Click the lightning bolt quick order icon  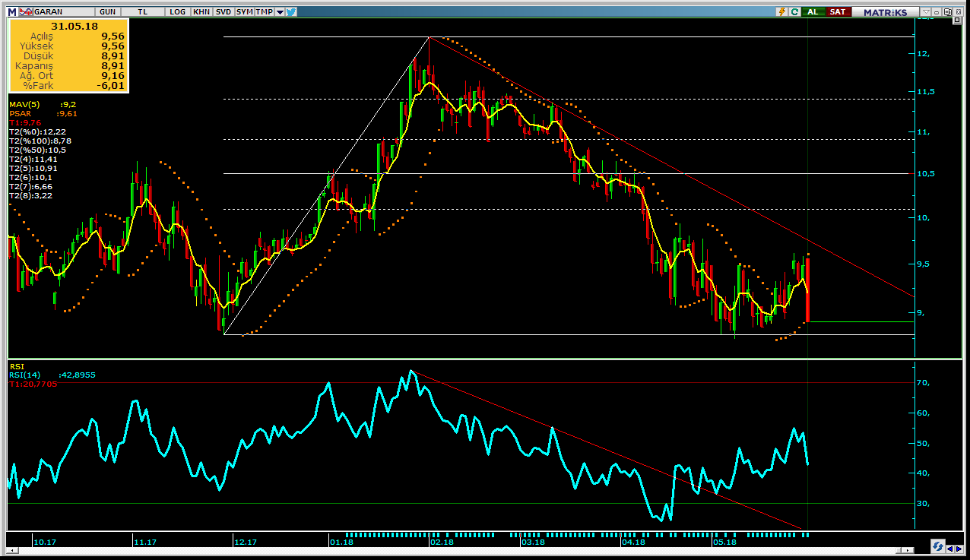tap(781, 11)
